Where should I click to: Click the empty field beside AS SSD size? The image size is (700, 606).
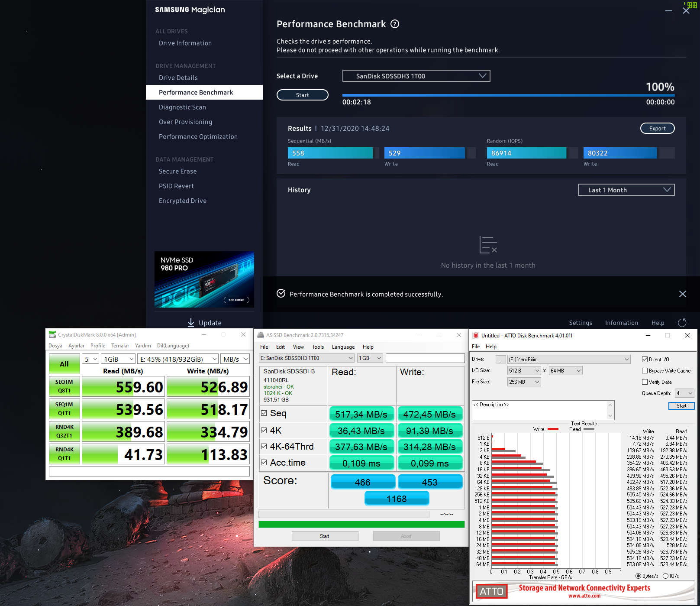pos(425,358)
